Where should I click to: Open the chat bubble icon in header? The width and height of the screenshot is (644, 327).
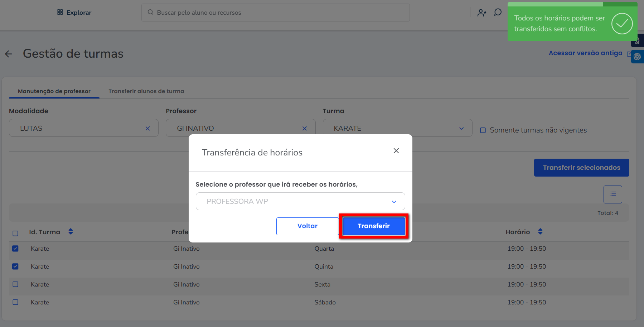pos(498,13)
